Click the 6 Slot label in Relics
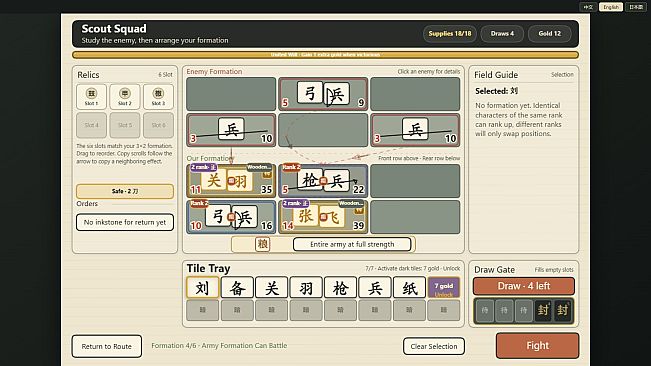 (x=165, y=75)
